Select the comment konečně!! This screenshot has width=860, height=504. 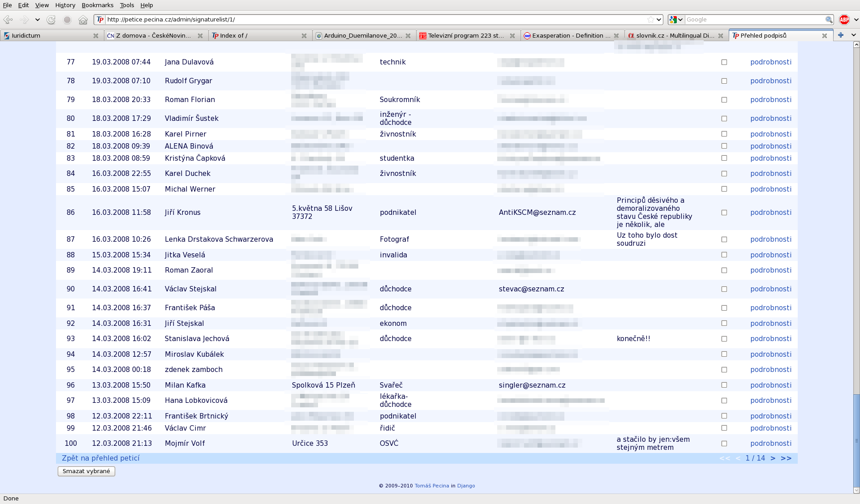click(633, 339)
